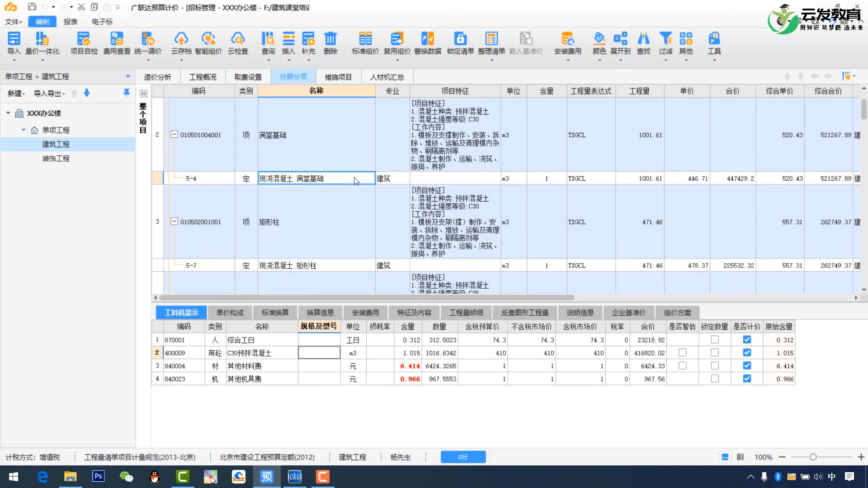Check 锁定数量 for 综合工日 row
868x488 pixels.
[715, 339]
